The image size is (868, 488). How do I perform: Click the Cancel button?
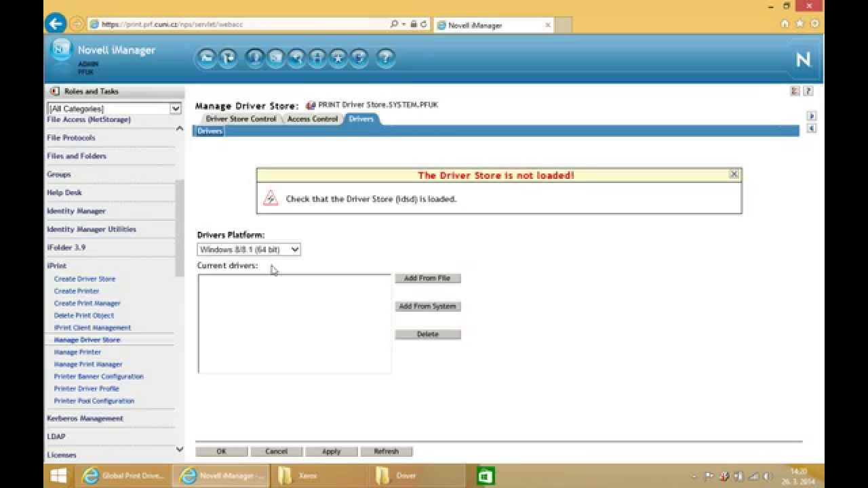click(x=276, y=451)
